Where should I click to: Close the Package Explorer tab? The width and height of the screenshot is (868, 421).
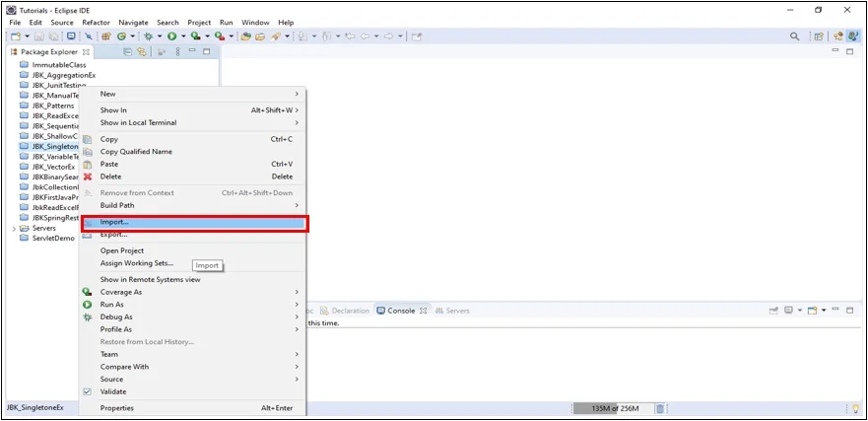(86, 52)
